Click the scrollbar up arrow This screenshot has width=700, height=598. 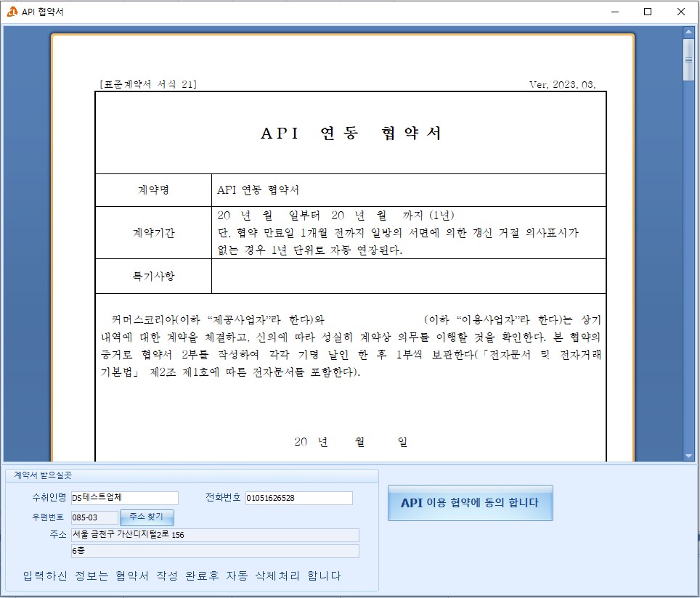[x=688, y=32]
